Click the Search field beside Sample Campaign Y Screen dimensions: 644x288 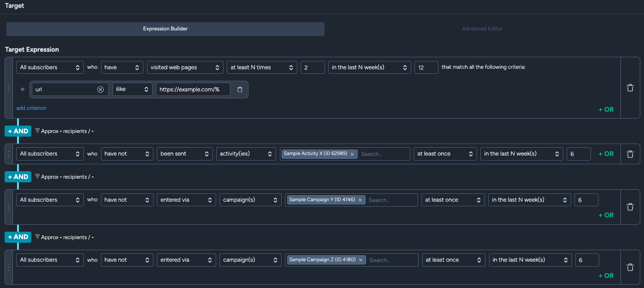point(391,200)
